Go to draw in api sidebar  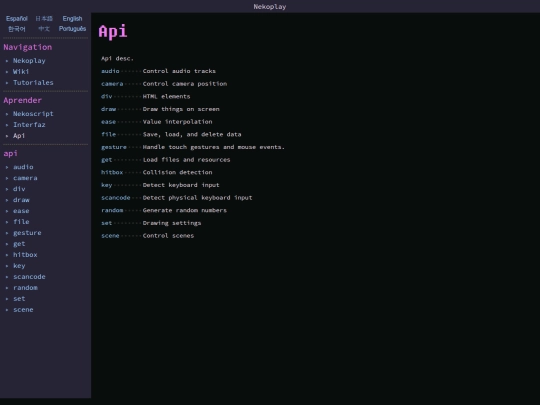tap(21, 200)
